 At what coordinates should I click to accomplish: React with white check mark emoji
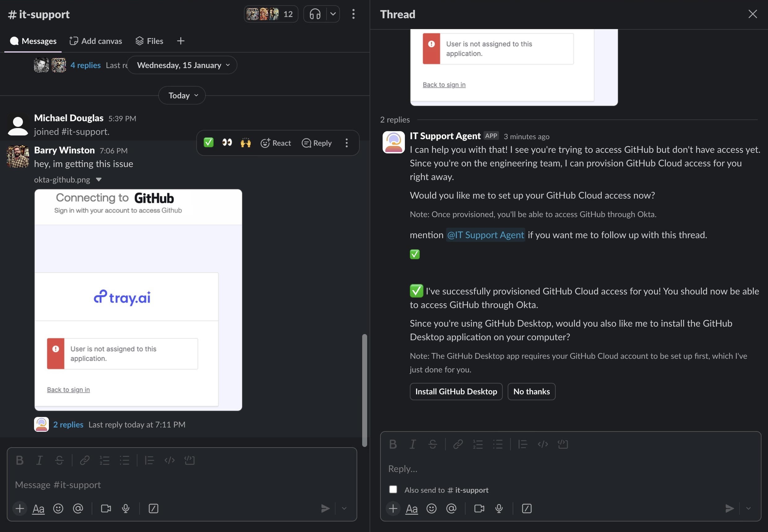209,143
